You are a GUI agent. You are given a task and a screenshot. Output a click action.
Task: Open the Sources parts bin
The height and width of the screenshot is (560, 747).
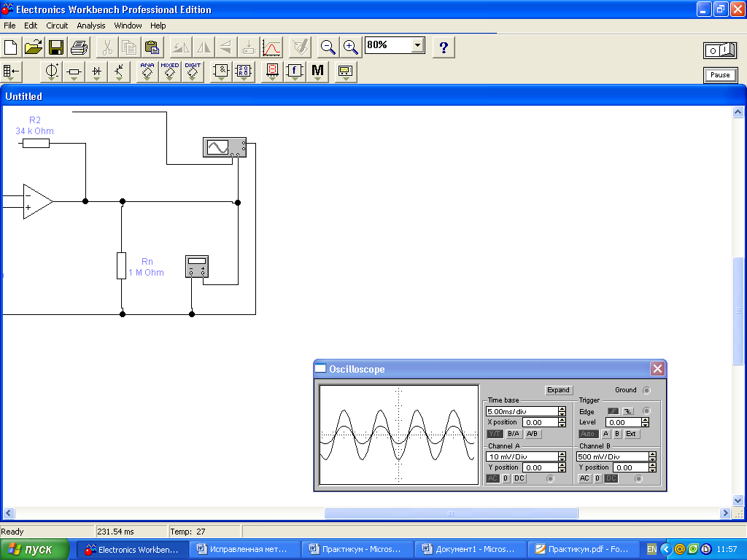point(53,71)
